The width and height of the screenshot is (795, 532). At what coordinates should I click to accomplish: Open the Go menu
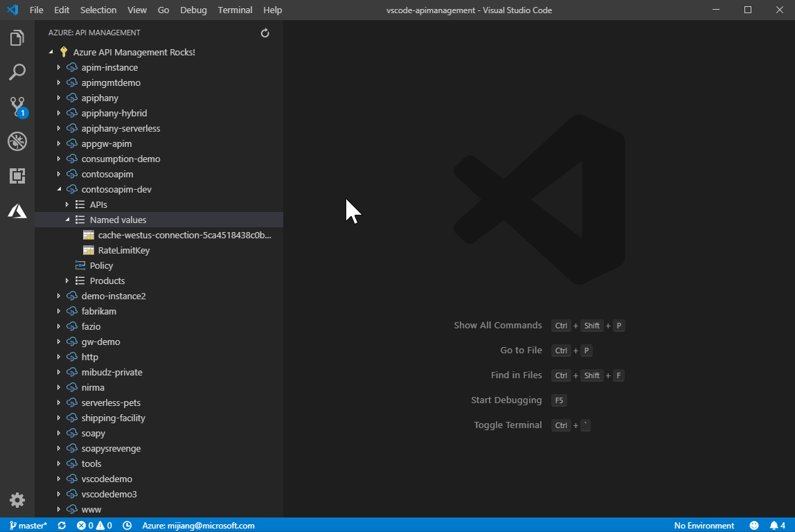click(163, 10)
